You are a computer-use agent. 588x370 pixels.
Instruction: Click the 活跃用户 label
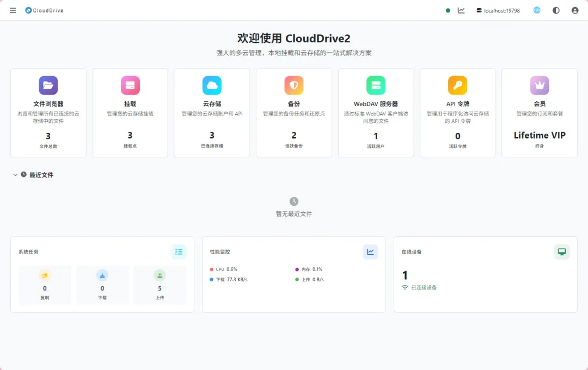(x=376, y=146)
